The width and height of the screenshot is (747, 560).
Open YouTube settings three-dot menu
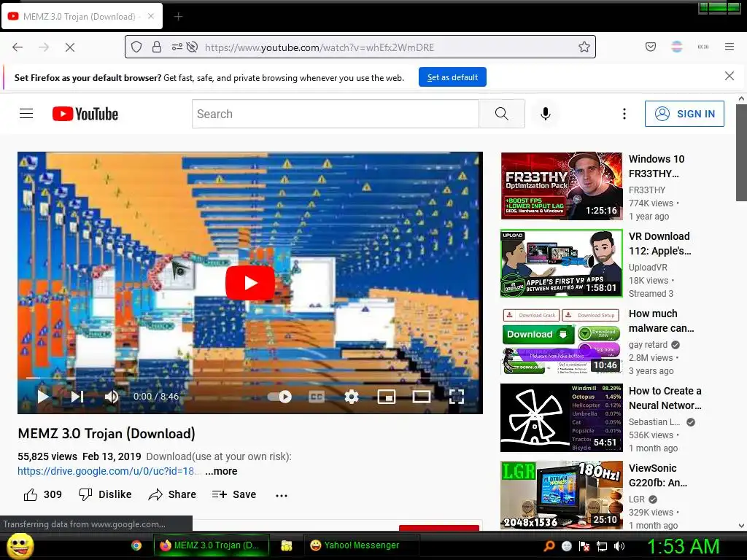point(624,114)
